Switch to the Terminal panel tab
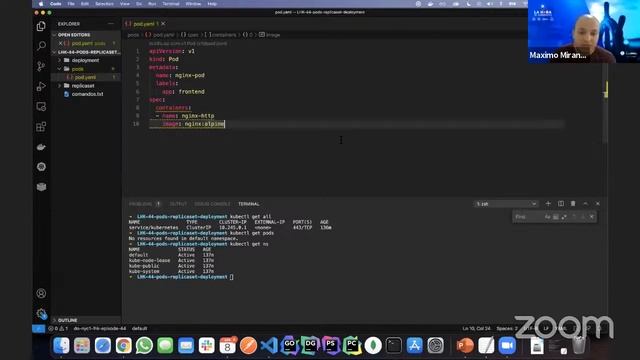This screenshot has width=640, height=360. (x=249, y=204)
